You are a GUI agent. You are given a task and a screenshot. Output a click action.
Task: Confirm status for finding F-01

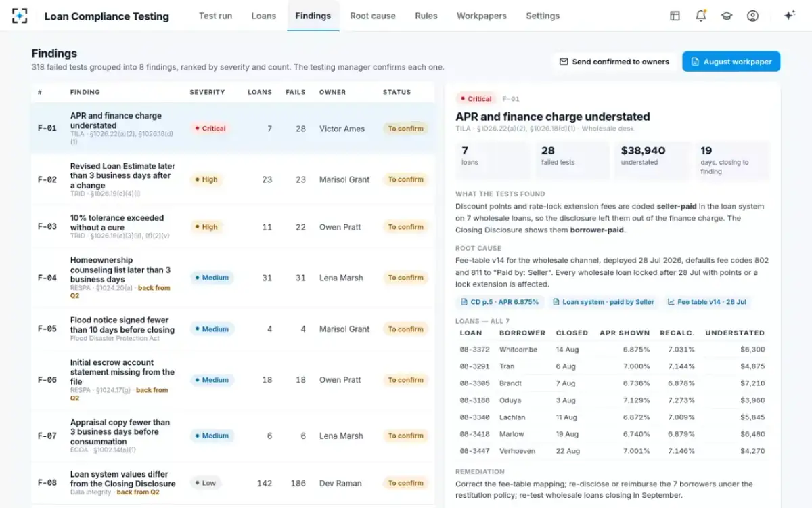pyautogui.click(x=406, y=129)
